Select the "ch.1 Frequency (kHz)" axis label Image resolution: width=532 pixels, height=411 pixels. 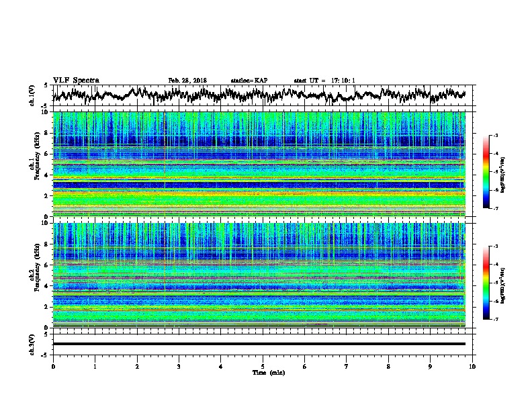click(x=35, y=156)
